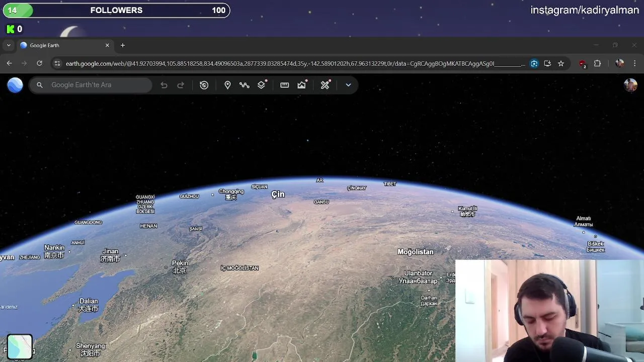Open the Chrome three-dot menu
Screen dimensions: 644x362
(635, 63)
